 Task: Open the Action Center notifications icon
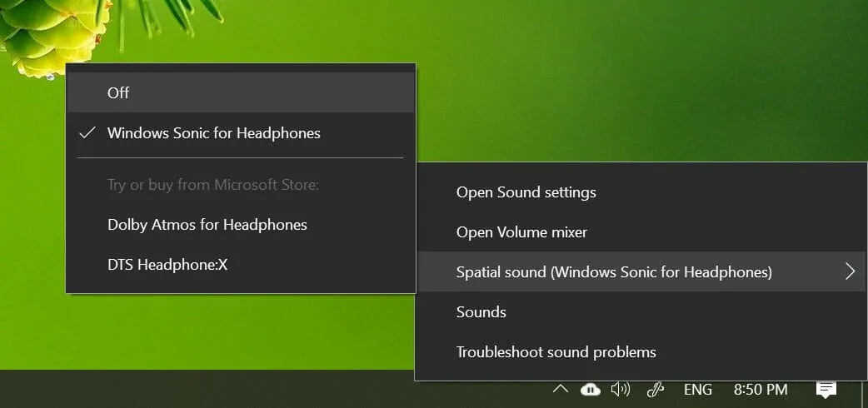pyautogui.click(x=826, y=390)
